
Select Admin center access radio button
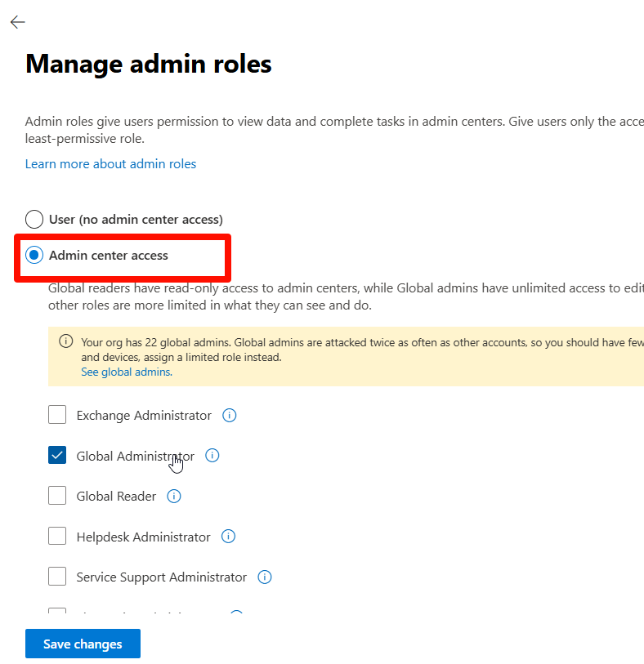(x=34, y=255)
